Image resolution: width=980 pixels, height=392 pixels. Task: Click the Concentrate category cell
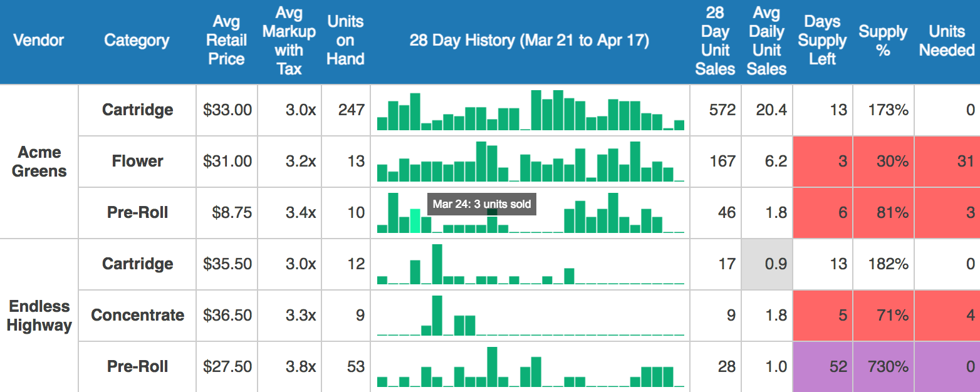pos(137,316)
